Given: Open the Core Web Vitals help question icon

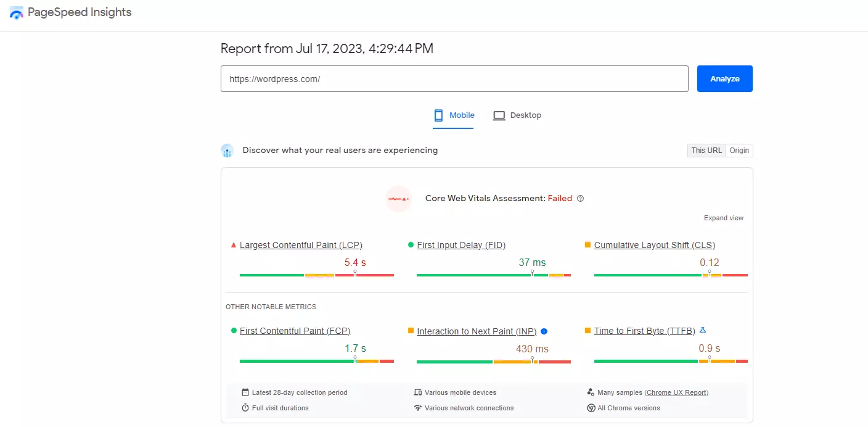Looking at the screenshot, I should [x=580, y=199].
